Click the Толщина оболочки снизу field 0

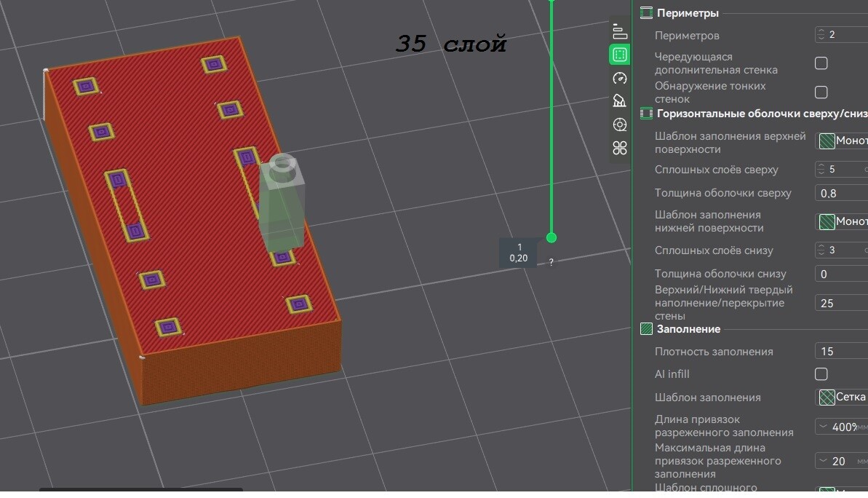click(x=841, y=274)
